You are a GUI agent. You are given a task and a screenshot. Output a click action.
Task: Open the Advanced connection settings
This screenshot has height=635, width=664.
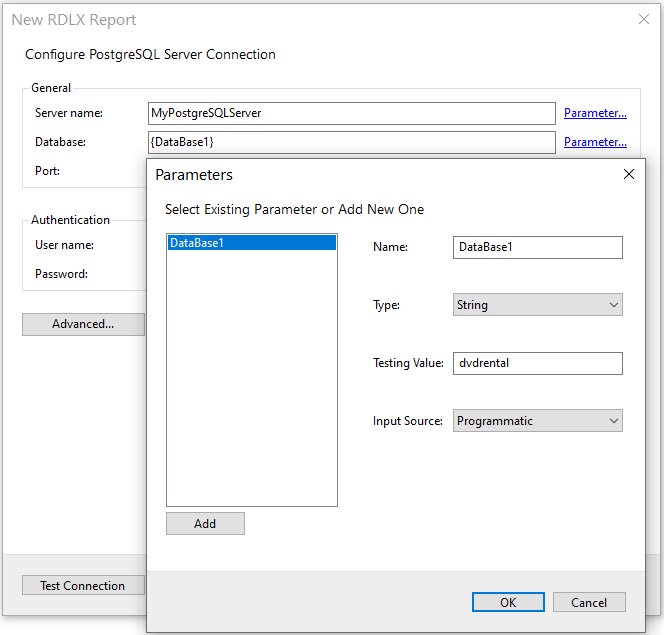(83, 324)
